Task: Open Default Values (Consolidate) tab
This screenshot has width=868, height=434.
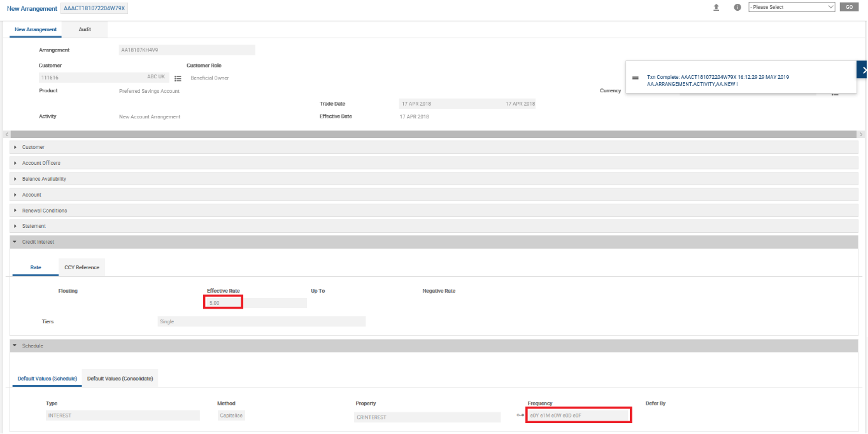Action: point(120,379)
